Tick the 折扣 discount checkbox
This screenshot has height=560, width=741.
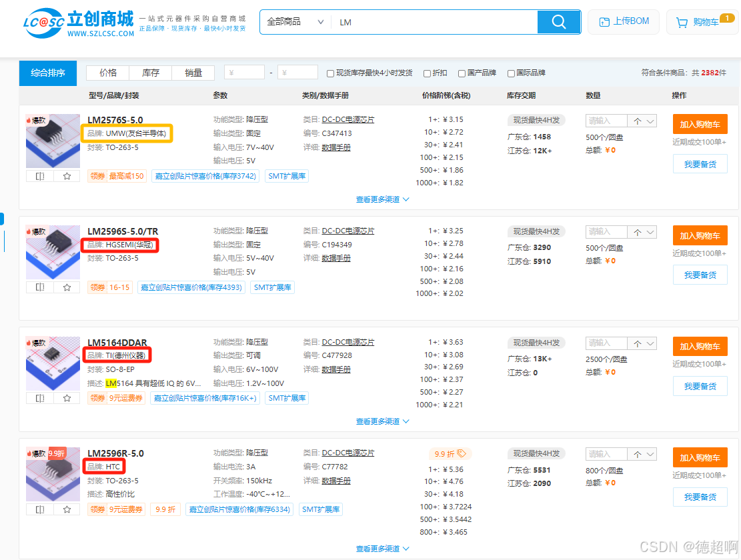427,73
